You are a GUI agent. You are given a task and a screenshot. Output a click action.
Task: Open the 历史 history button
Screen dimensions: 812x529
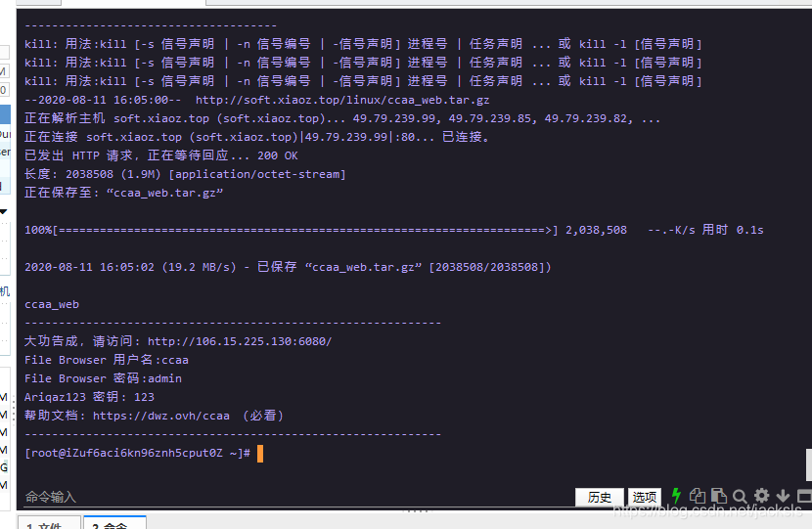[599, 497]
